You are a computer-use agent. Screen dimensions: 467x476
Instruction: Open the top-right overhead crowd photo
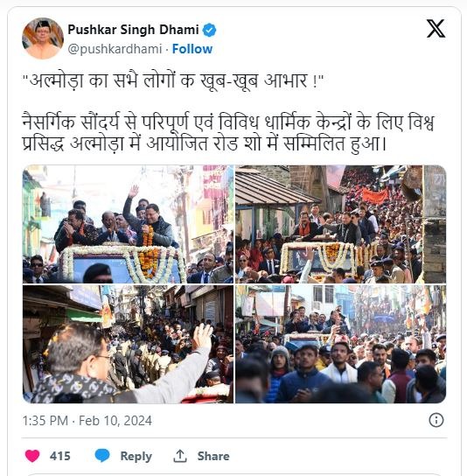point(341,224)
